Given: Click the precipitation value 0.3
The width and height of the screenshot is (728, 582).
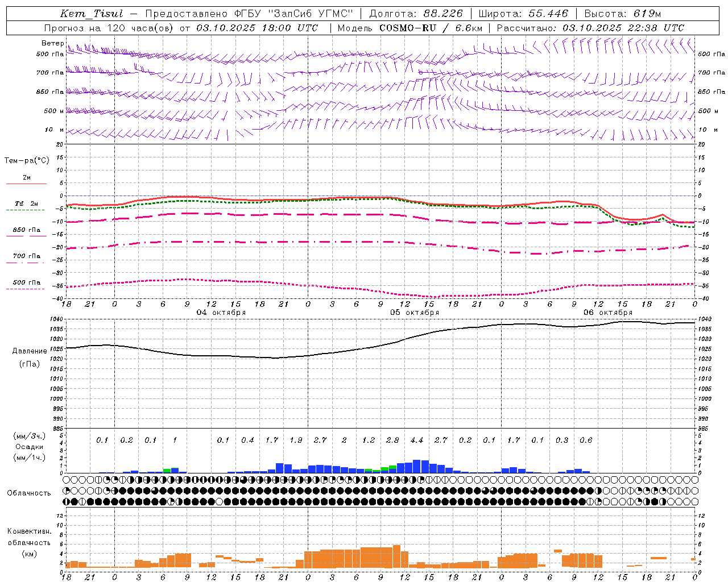Looking at the screenshot, I should (x=562, y=440).
